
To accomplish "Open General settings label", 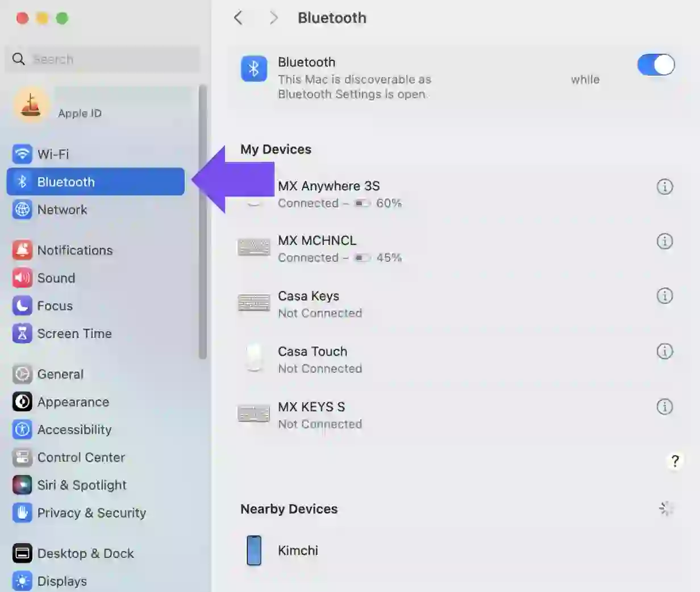I will click(x=60, y=374).
